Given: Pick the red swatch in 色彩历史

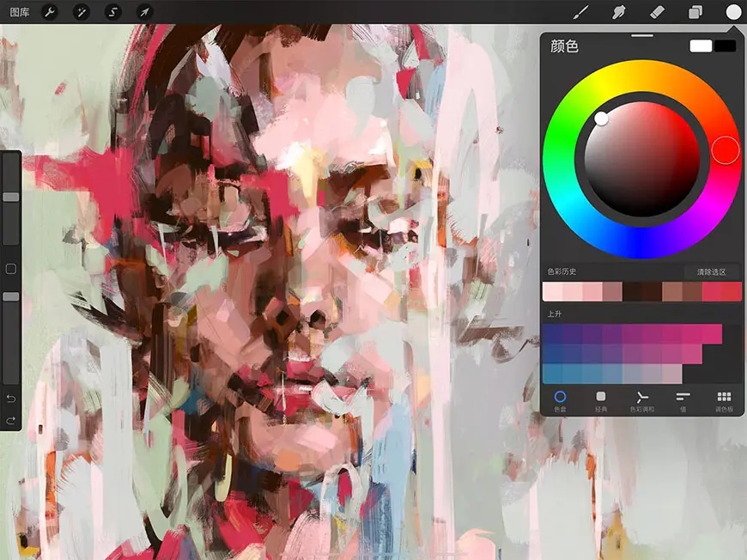Looking at the screenshot, I should click(x=722, y=292).
